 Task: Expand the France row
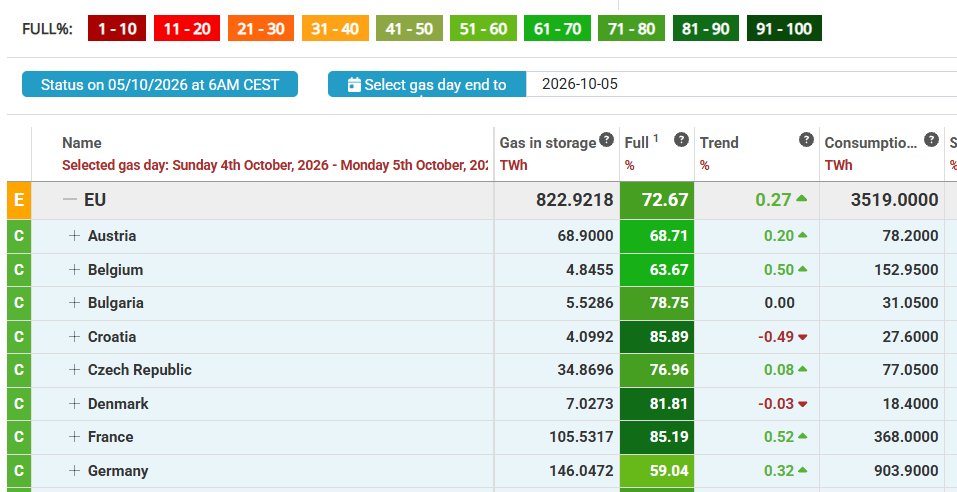[x=74, y=436]
